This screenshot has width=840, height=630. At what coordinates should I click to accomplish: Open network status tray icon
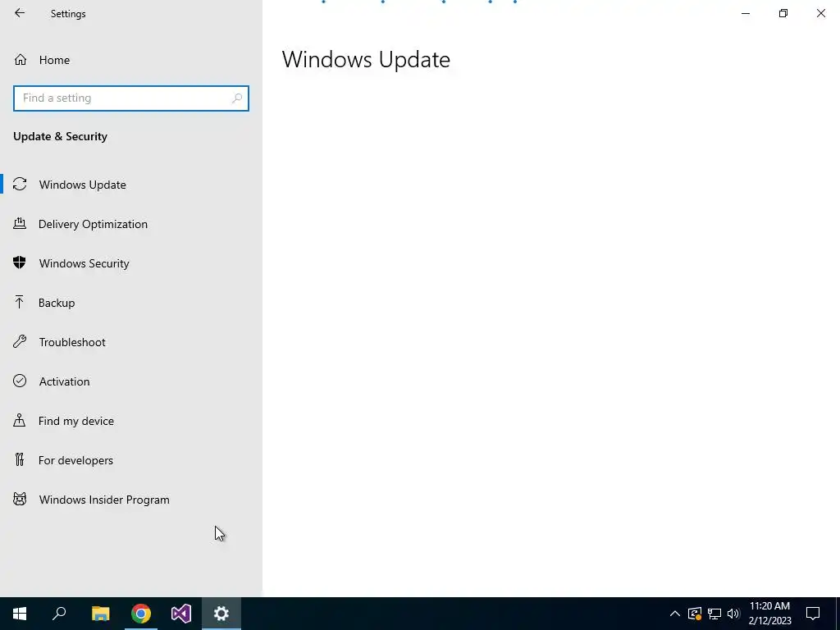[x=714, y=614]
